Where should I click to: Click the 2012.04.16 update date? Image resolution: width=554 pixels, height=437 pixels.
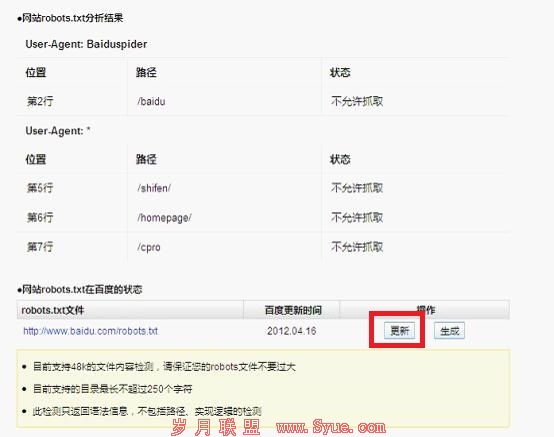pos(291,331)
